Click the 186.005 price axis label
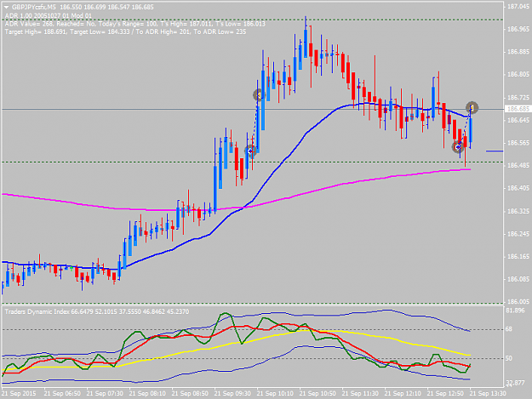The image size is (532, 399). (x=518, y=302)
